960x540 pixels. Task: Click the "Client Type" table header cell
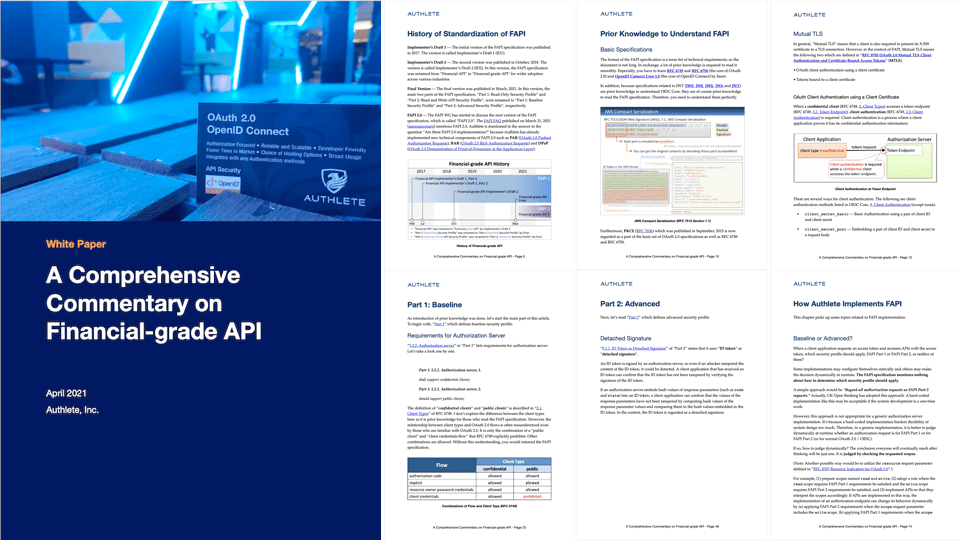(513, 462)
